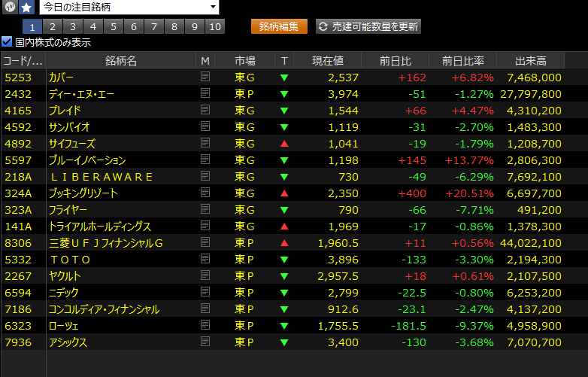Switch to watchlist page tab 5
The width and height of the screenshot is (588, 377).
tap(114, 26)
